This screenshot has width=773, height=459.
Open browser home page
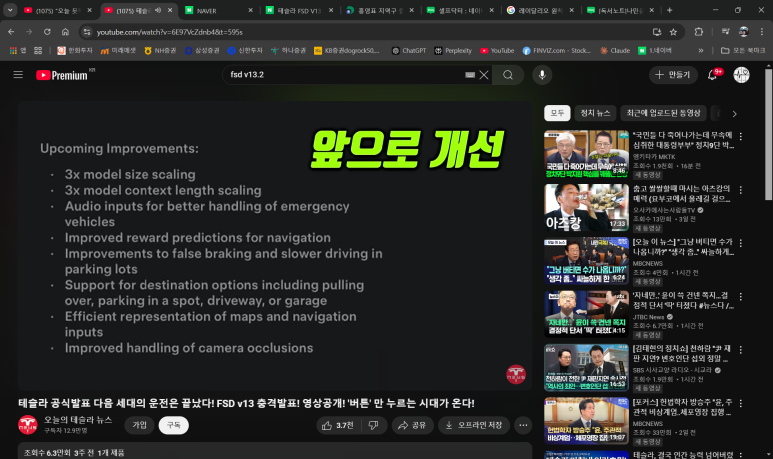(65, 32)
